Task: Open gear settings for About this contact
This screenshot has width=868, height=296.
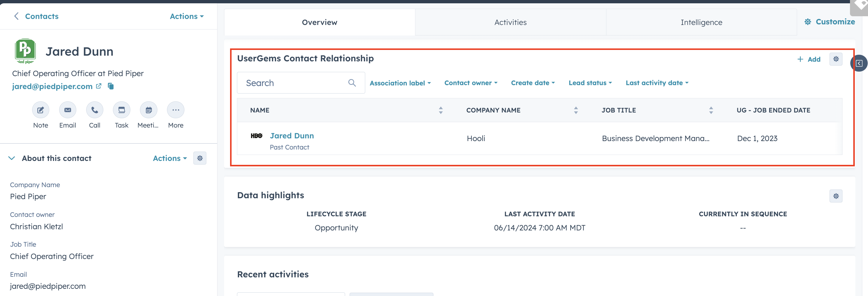Action: point(200,158)
